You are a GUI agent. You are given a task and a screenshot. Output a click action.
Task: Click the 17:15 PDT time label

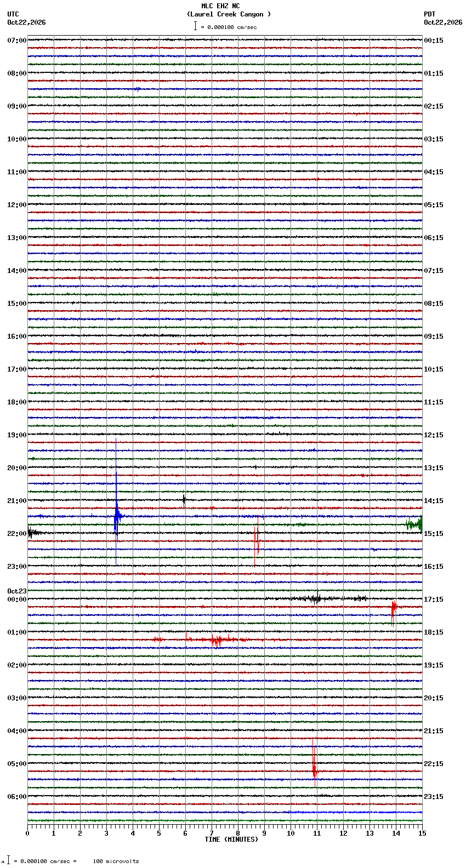click(x=434, y=599)
